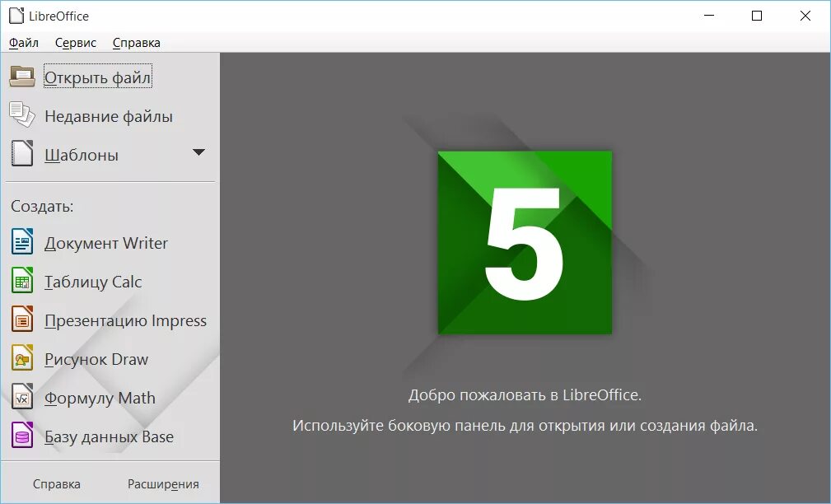Create a new Документ Writer
Image resolution: width=831 pixels, height=504 pixels.
106,243
